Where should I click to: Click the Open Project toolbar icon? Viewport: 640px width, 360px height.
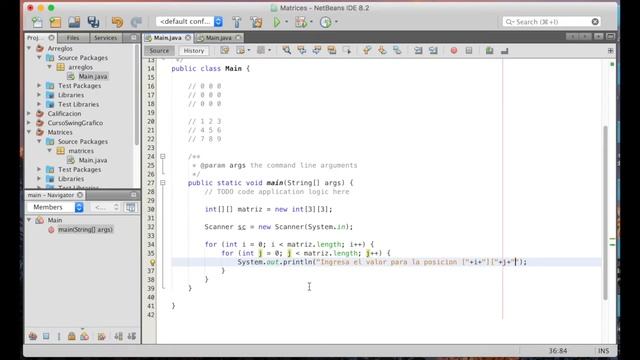(74, 22)
